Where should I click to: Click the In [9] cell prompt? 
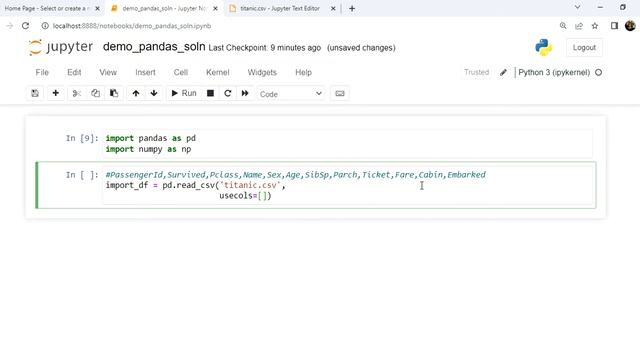click(x=82, y=138)
